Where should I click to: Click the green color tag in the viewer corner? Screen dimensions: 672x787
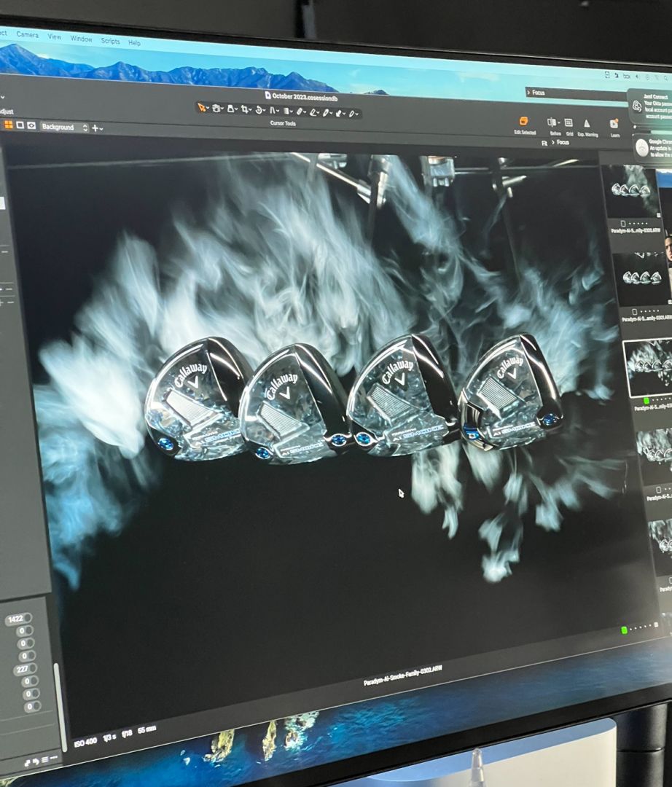tap(624, 630)
